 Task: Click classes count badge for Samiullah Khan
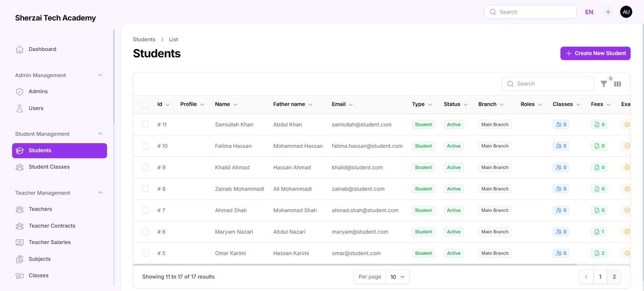pos(561,125)
